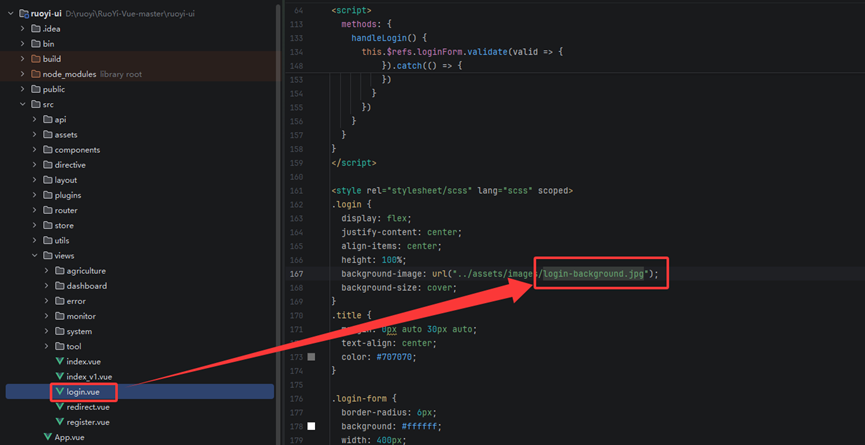Click the build folder icon
The image size is (865, 445).
[36, 59]
